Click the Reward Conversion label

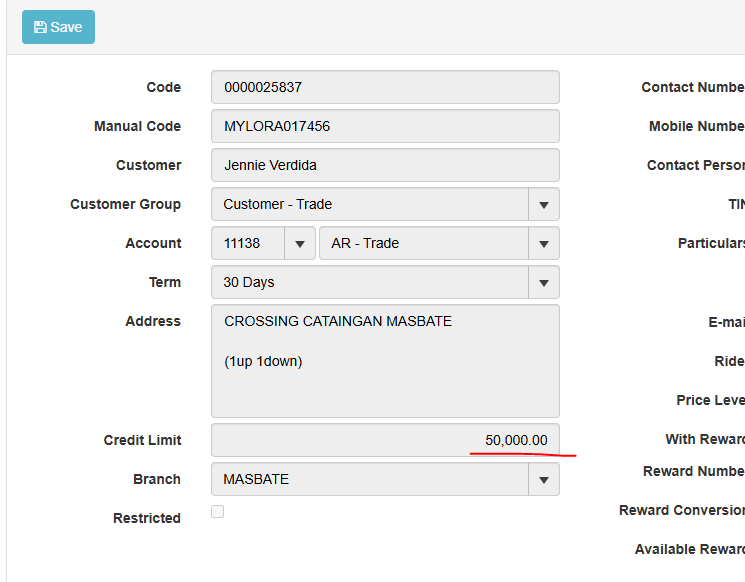(x=682, y=510)
